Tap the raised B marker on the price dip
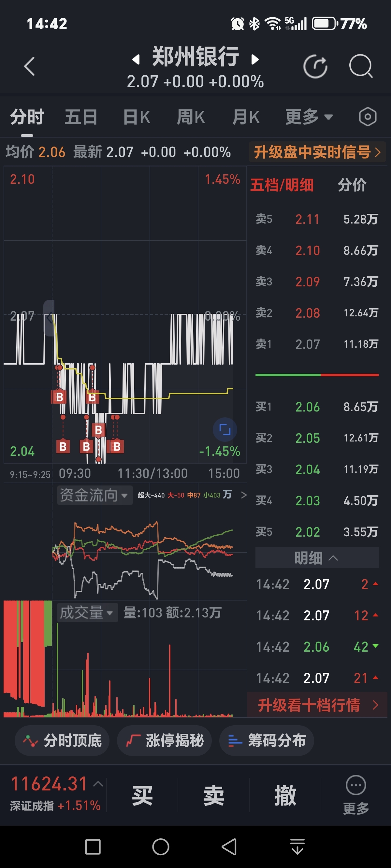Image resolution: width=391 pixels, height=868 pixels. tap(98, 430)
